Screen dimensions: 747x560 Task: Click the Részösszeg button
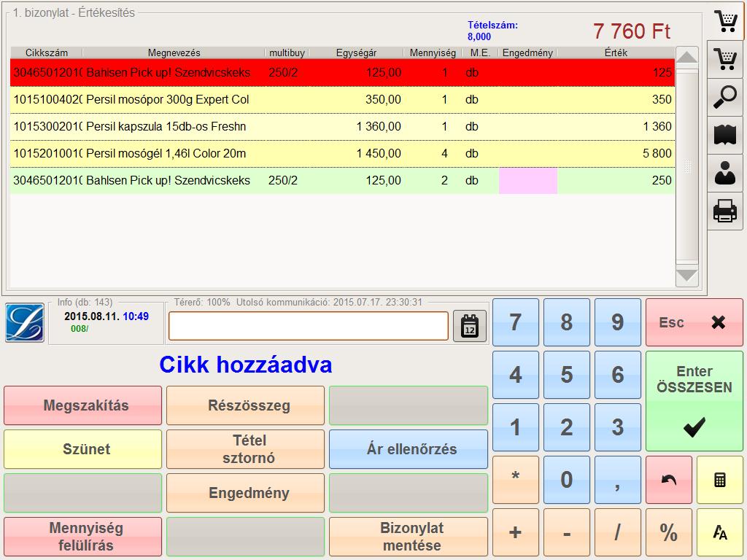pos(245,405)
